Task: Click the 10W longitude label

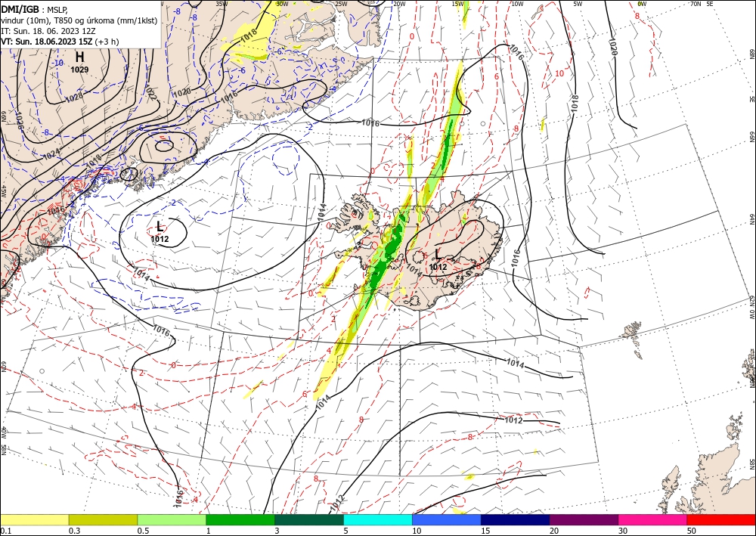Action: [x=517, y=4]
